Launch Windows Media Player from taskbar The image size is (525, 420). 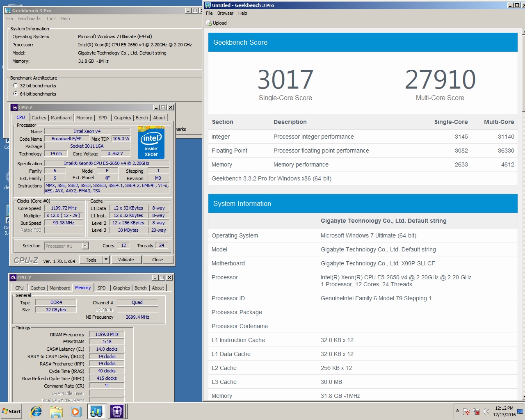coord(76,411)
